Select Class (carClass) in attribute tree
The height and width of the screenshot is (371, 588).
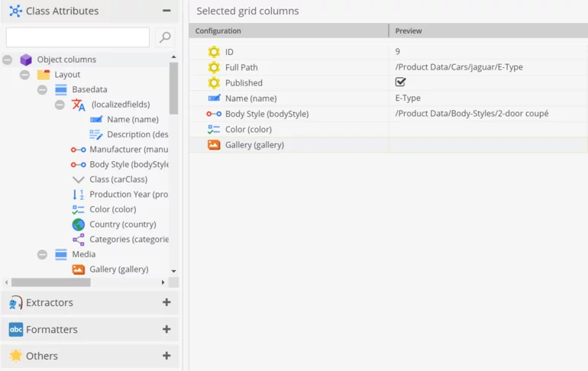coord(118,179)
